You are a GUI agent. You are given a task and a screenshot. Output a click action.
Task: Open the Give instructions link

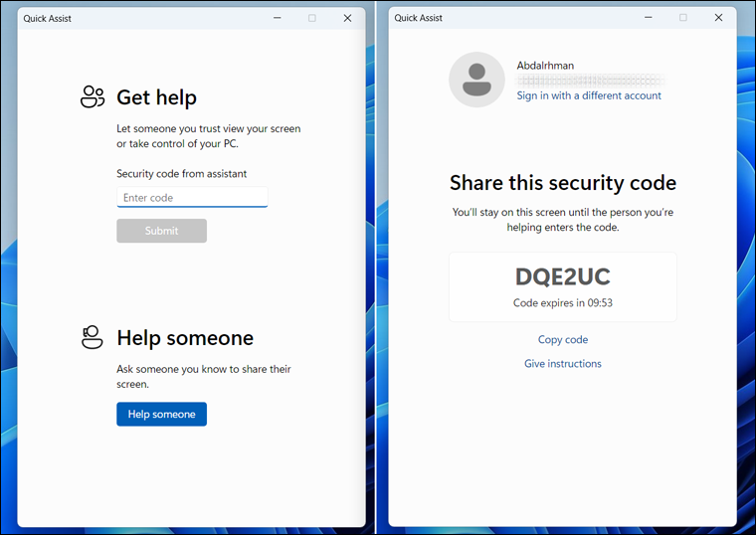pos(563,363)
